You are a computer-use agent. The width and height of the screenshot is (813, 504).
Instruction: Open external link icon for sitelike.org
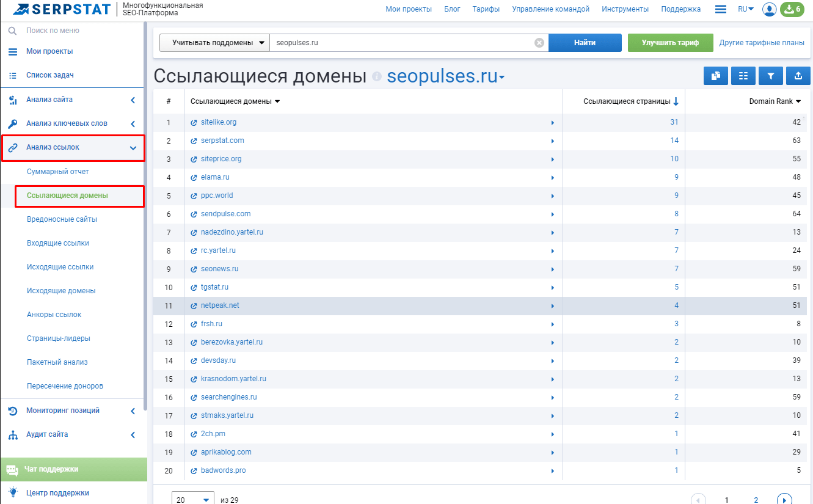(x=194, y=123)
